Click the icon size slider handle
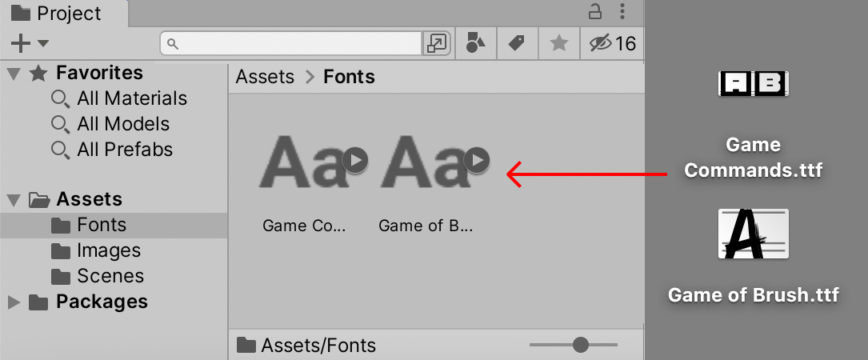 pos(581,345)
